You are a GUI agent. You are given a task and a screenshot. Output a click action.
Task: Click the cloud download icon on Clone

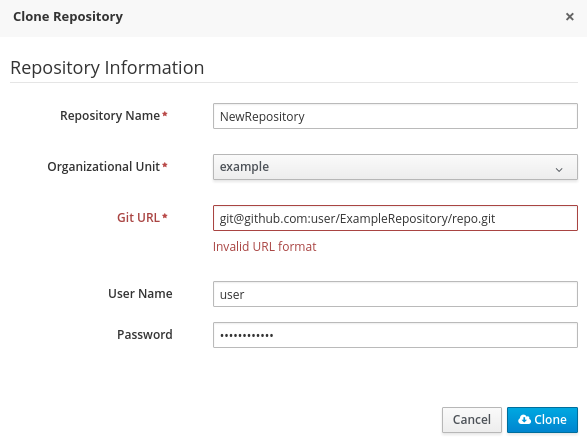524,420
